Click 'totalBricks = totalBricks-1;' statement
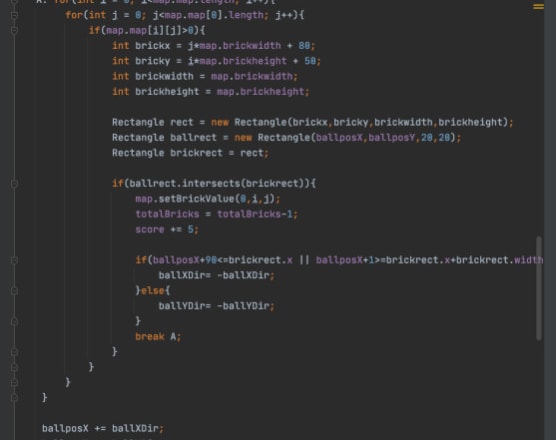This screenshot has width=556, height=440. [216, 214]
